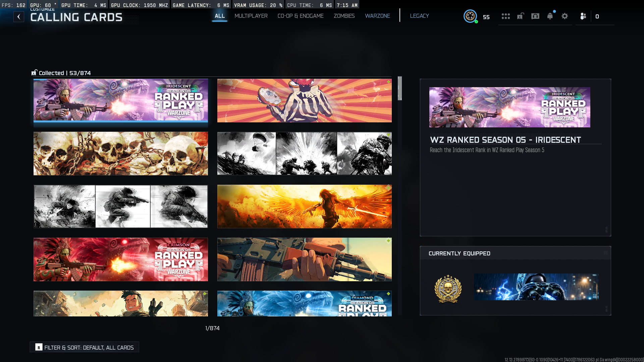Open settings gear icon
This screenshot has width=644, height=362.
(565, 16)
